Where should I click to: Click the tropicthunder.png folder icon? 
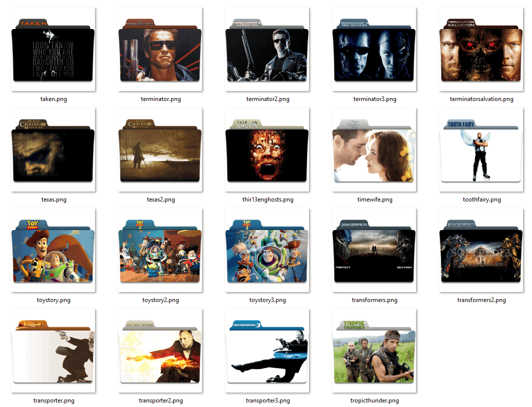[373, 350]
